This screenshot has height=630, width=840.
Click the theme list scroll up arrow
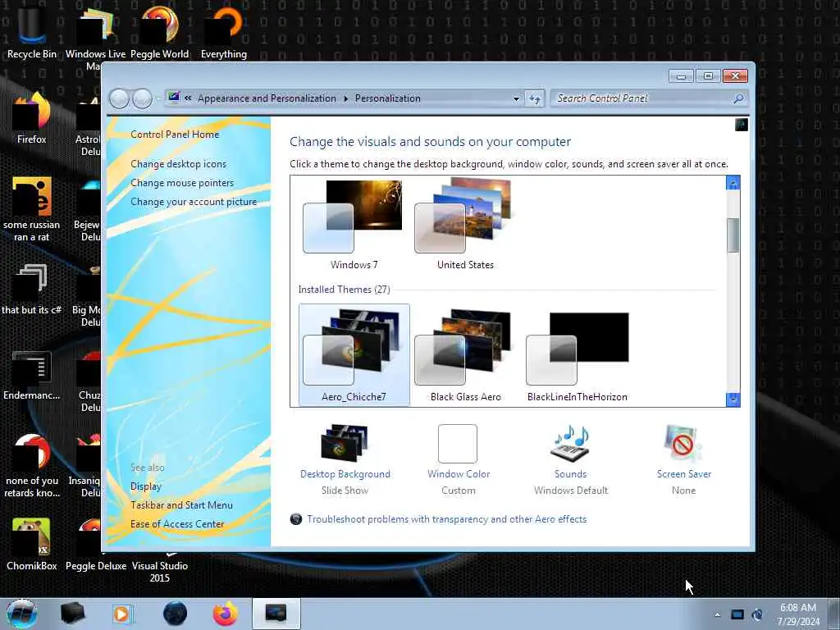[733, 183]
